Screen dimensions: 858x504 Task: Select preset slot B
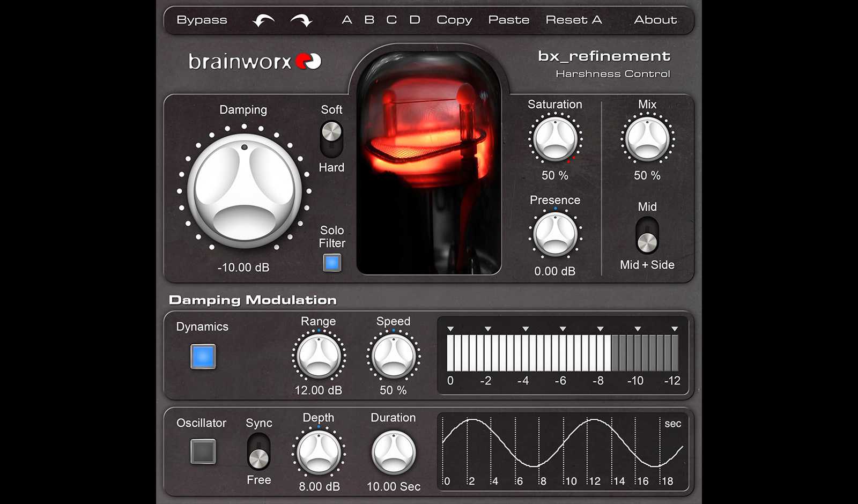click(x=368, y=19)
